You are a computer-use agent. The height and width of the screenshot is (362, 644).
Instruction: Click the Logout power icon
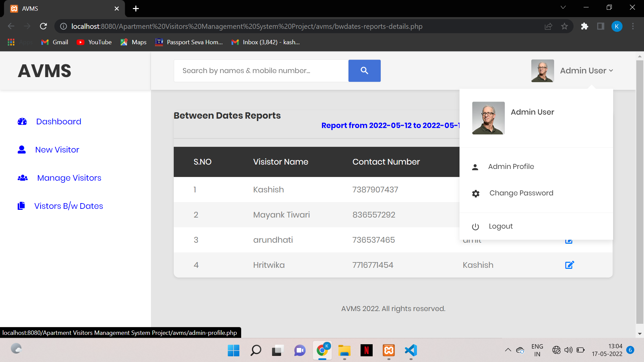pyautogui.click(x=475, y=227)
